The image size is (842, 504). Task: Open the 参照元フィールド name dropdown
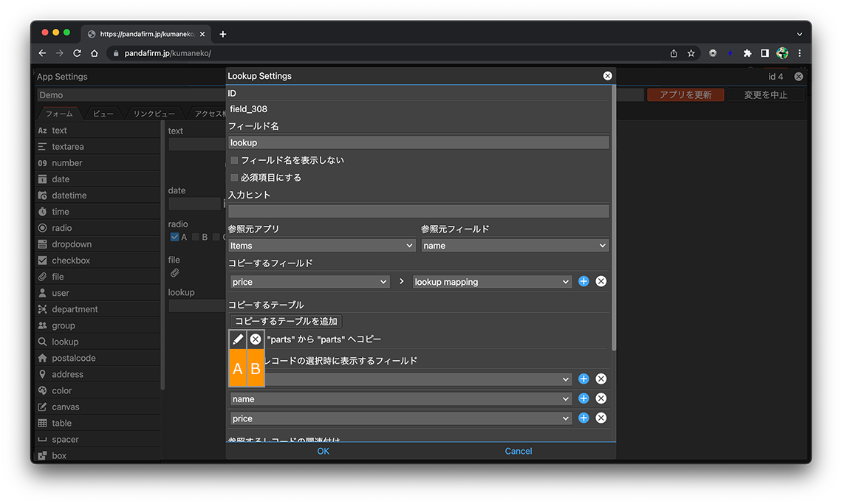[x=515, y=246]
